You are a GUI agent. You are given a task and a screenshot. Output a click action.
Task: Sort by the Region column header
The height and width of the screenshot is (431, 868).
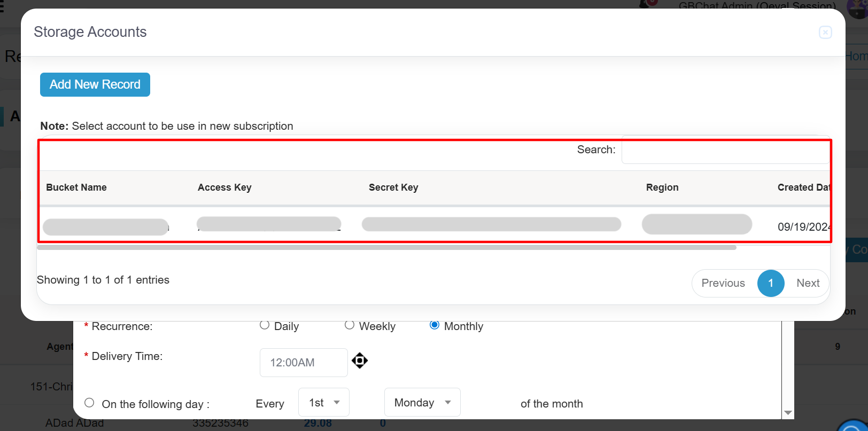click(x=662, y=187)
